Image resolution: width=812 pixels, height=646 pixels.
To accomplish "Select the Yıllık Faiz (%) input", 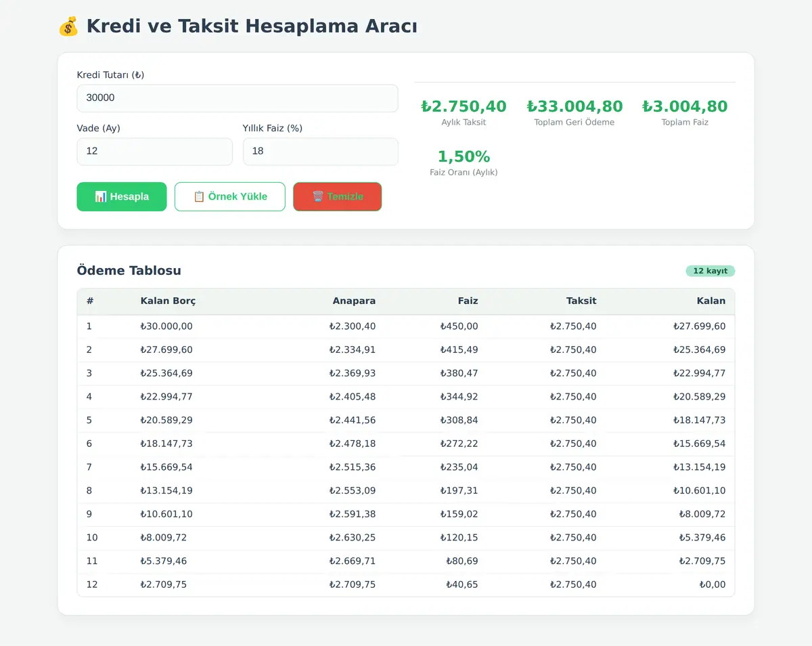I will (321, 152).
